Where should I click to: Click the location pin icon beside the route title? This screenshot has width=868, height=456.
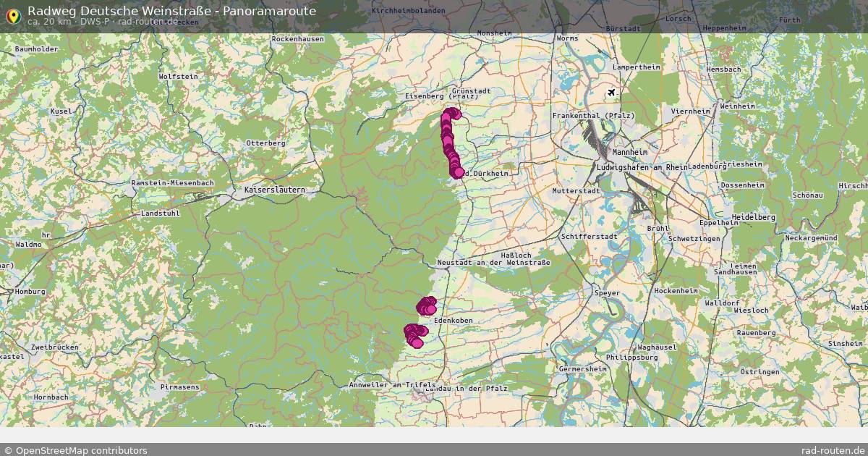[x=12, y=14]
